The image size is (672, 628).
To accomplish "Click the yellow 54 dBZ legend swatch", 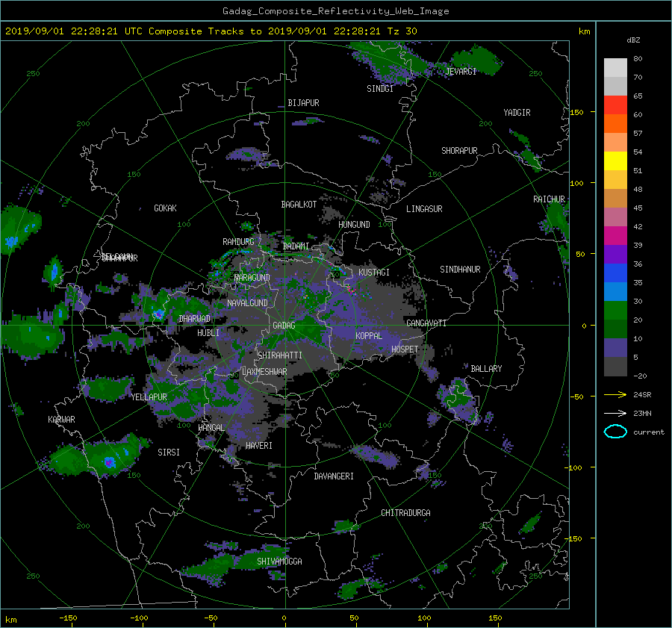I will click(615, 161).
